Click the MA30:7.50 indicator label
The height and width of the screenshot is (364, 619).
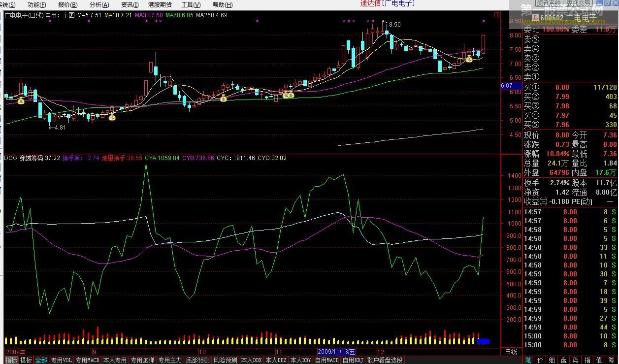point(149,15)
